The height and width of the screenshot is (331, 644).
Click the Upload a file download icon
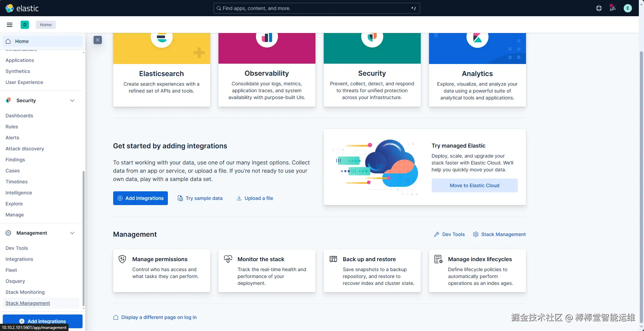239,198
